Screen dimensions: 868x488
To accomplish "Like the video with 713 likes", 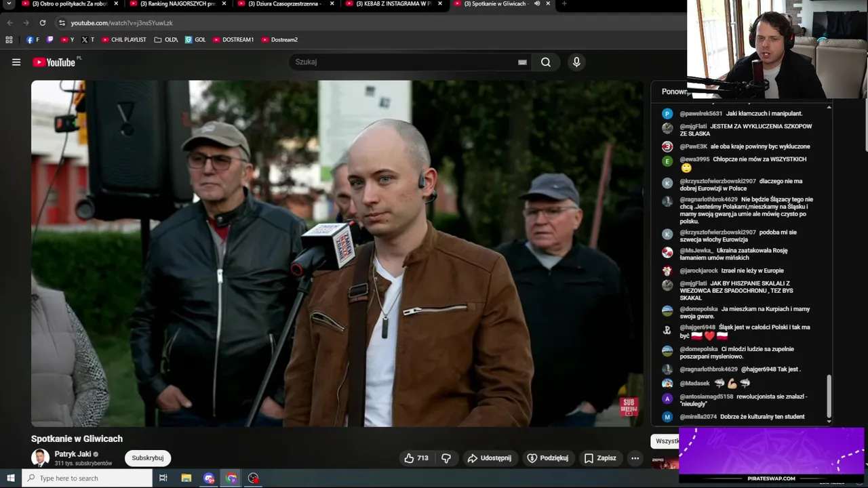I will (x=416, y=458).
